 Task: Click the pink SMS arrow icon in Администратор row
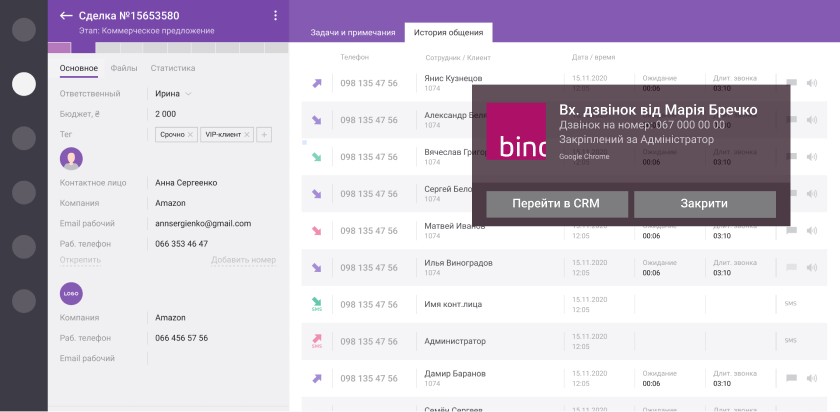317,341
